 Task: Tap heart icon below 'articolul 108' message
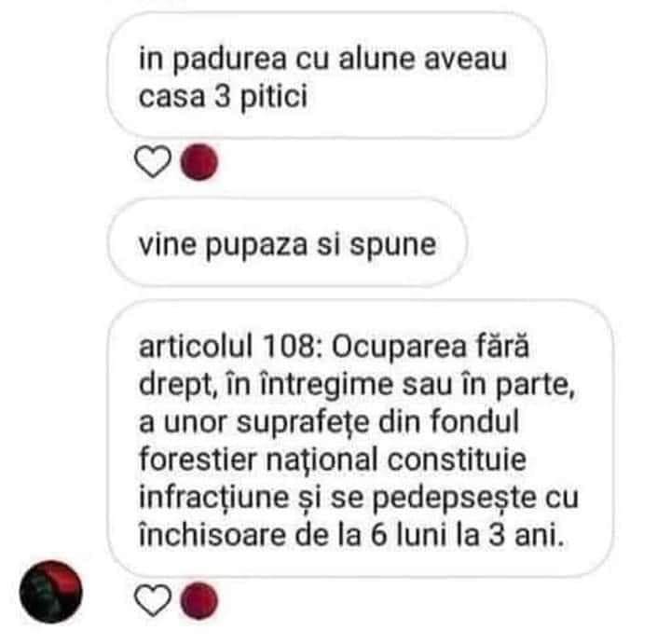(153, 600)
